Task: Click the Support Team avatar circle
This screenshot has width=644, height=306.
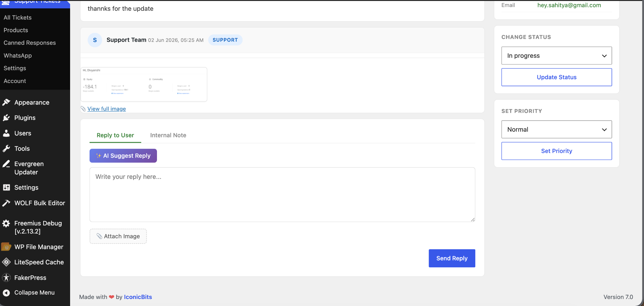Action: 95,40
